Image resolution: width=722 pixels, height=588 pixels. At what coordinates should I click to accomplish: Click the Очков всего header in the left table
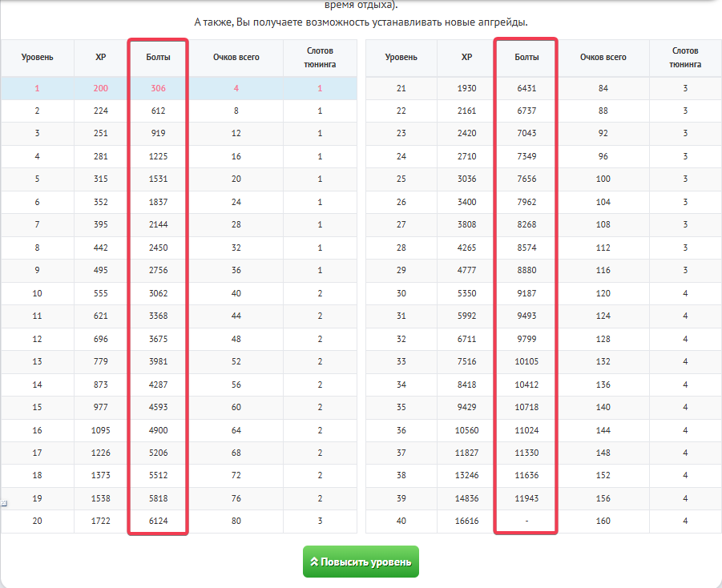click(x=236, y=58)
